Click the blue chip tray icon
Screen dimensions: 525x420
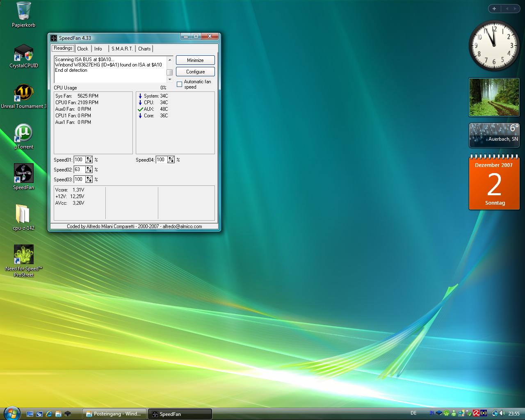pyautogui.click(x=439, y=413)
